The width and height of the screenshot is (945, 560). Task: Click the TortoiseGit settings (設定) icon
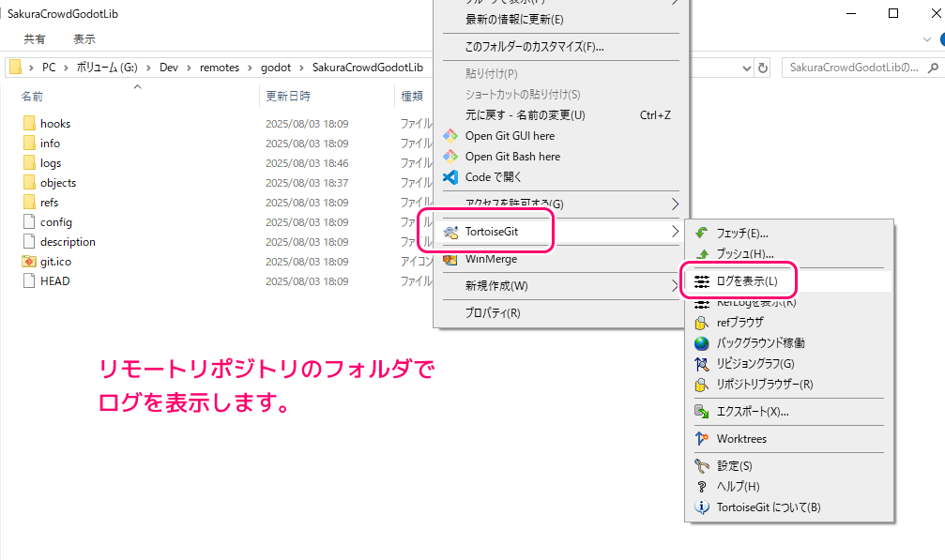tap(701, 466)
